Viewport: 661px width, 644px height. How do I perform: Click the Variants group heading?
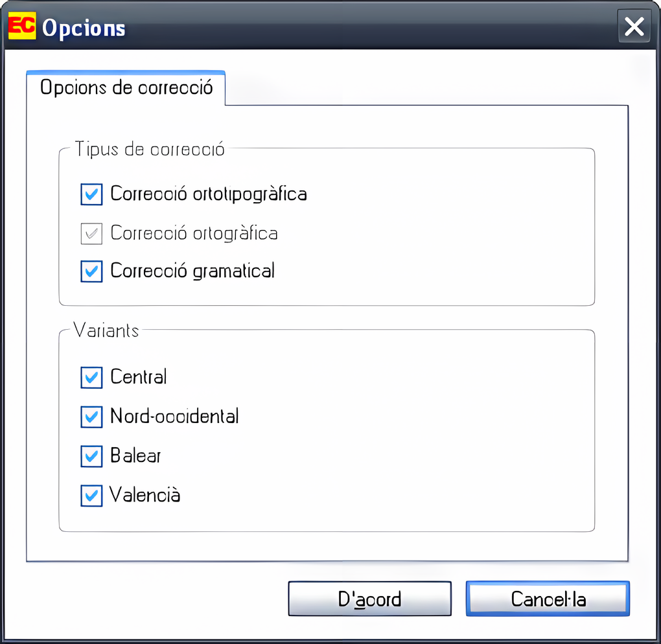[108, 330]
